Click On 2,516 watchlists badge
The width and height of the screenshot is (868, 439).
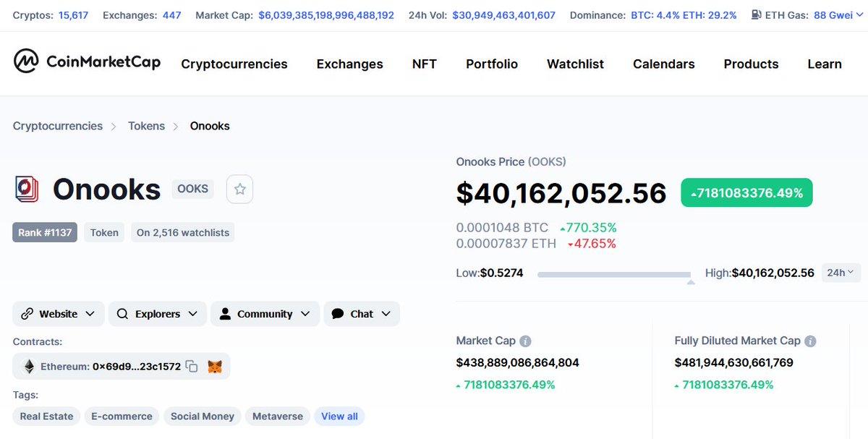tap(183, 232)
